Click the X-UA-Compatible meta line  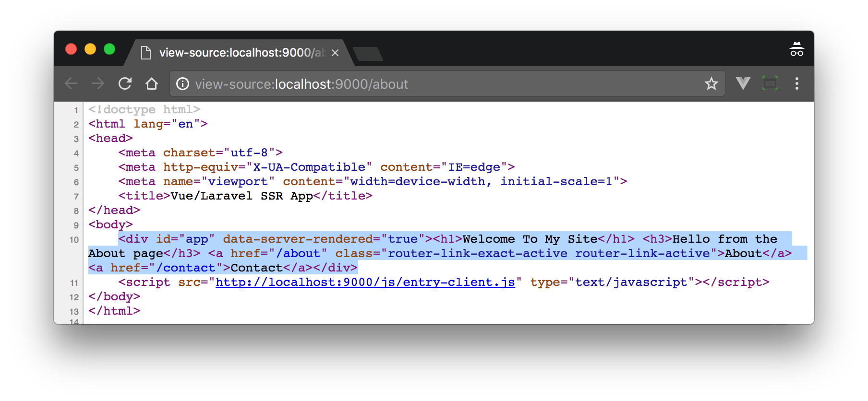[316, 167]
